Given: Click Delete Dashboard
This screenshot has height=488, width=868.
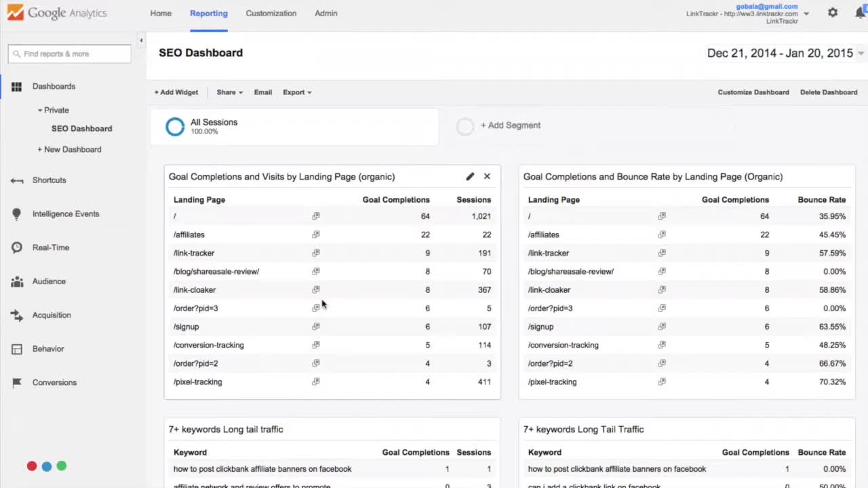Looking at the screenshot, I should coord(829,92).
